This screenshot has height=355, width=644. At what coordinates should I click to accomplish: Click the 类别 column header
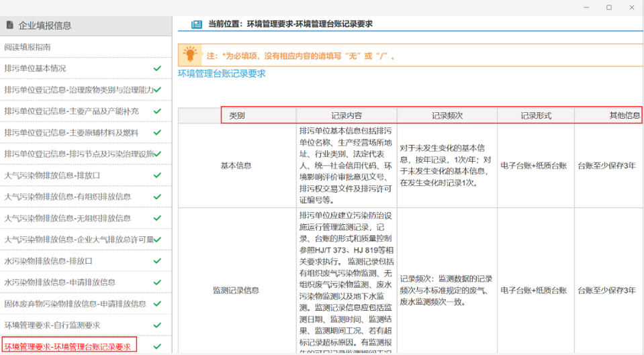coord(237,115)
